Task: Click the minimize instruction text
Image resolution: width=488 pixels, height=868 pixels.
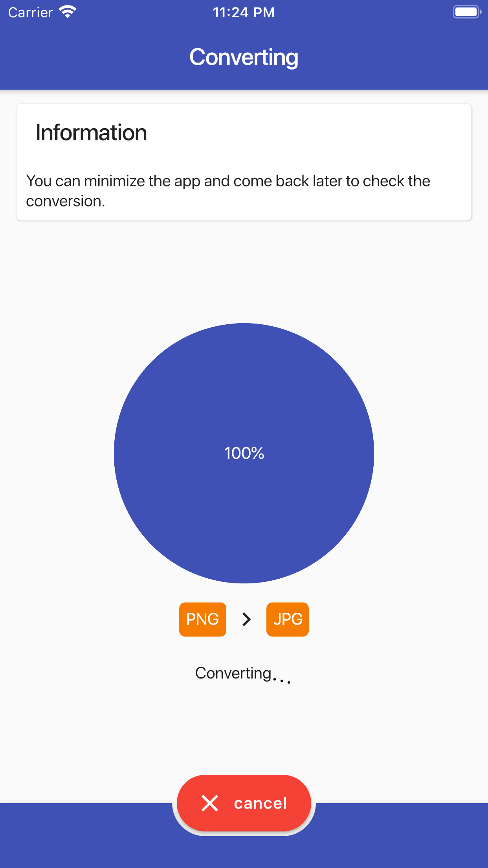Action: pos(228,191)
